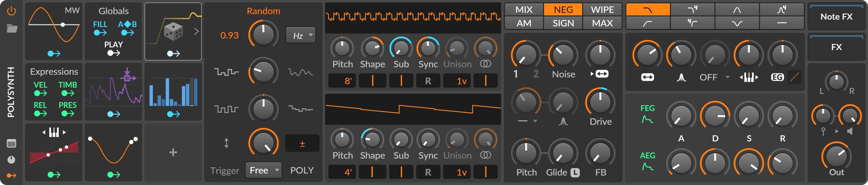Image resolution: width=868 pixels, height=185 pixels.
Task: Click the envelope slope line icon
Action: [x=794, y=77]
